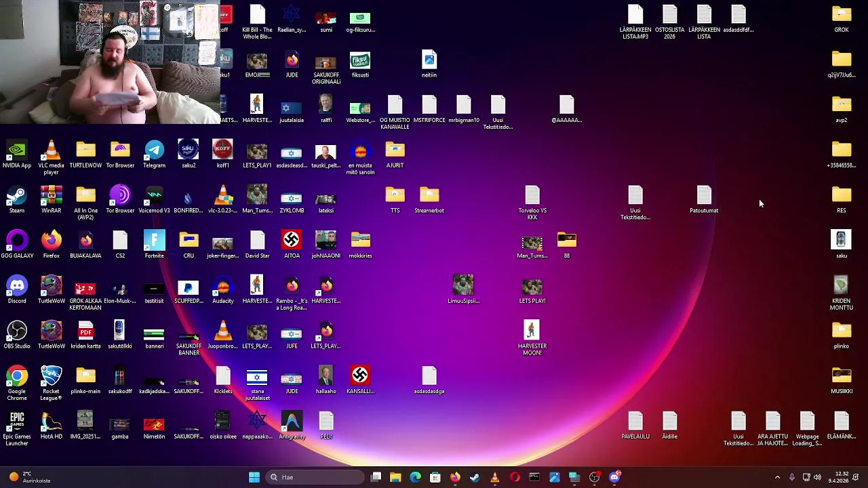The height and width of the screenshot is (488, 868).
Task: Open VLC media player desktop shortcut
Action: pos(51,158)
